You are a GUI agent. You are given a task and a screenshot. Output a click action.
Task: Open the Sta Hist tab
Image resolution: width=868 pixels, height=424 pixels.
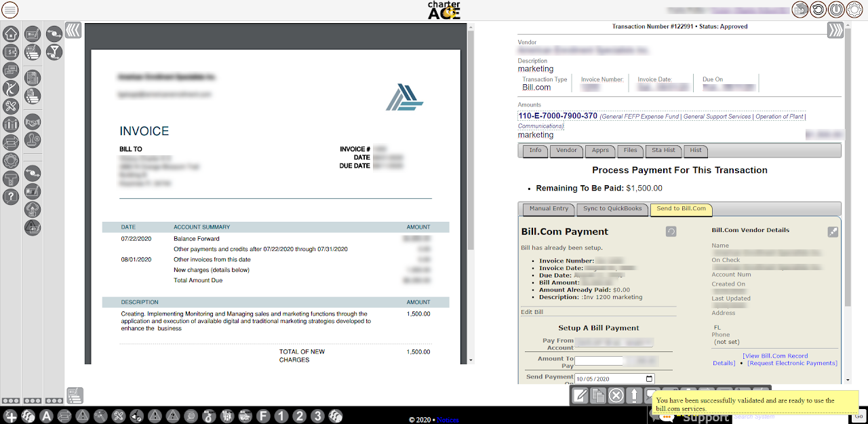[663, 151]
